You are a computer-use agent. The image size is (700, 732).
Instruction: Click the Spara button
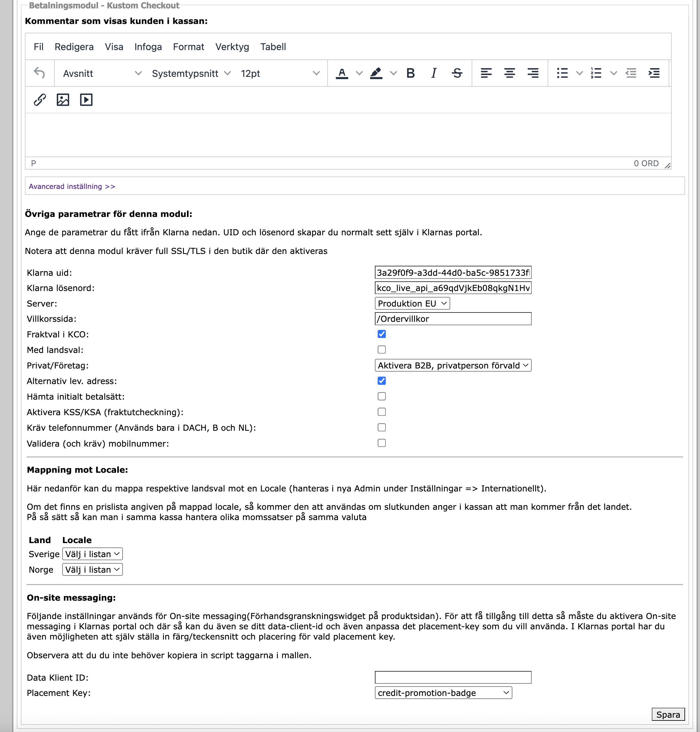coord(668,715)
